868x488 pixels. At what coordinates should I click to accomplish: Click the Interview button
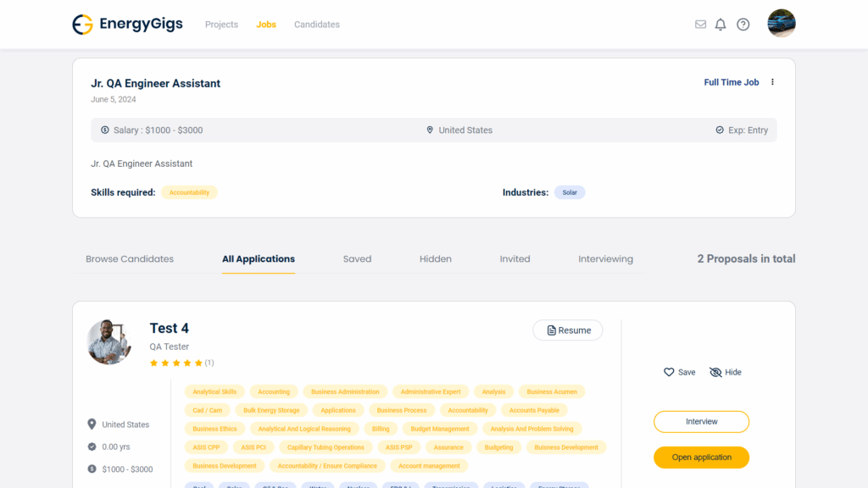pyautogui.click(x=701, y=422)
